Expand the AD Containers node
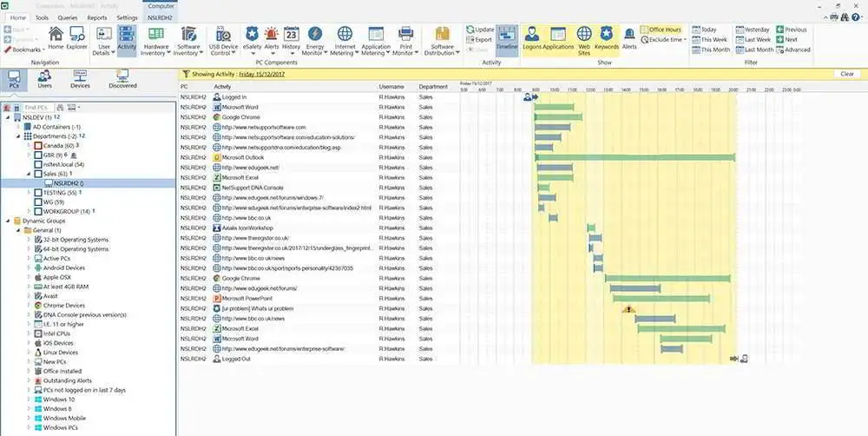Image resolution: width=868 pixels, height=436 pixels. (x=19, y=127)
